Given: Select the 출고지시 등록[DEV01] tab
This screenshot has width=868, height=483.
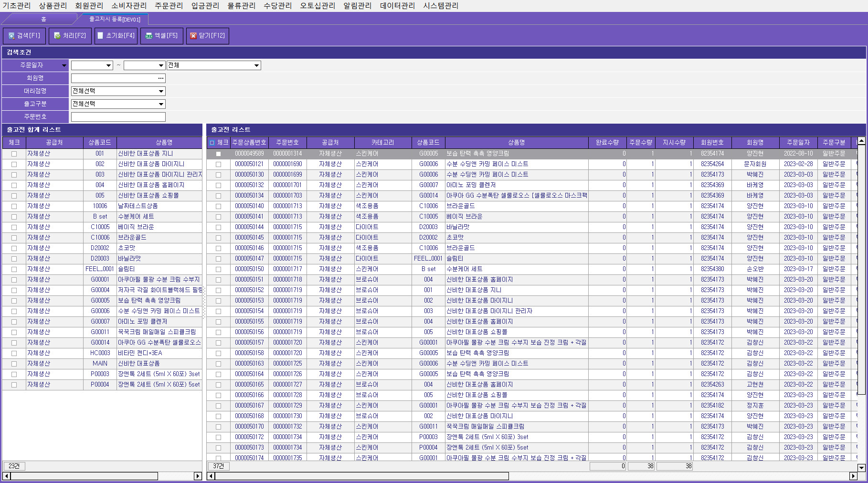Looking at the screenshot, I should click(x=115, y=19).
